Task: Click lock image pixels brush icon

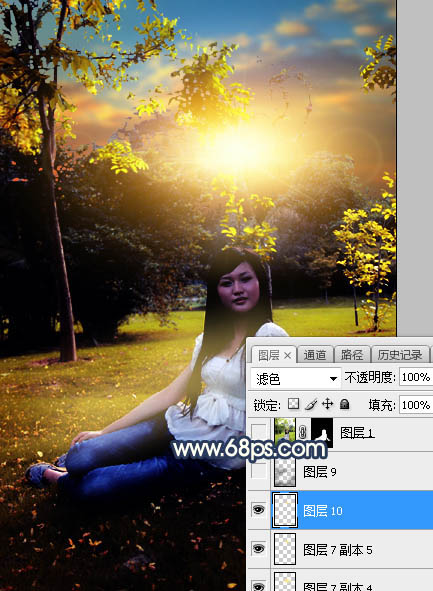Action: point(311,404)
